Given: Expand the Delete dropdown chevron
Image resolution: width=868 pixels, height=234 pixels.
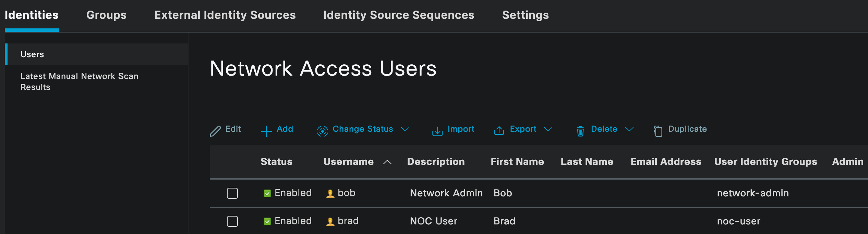Looking at the screenshot, I should tap(629, 129).
